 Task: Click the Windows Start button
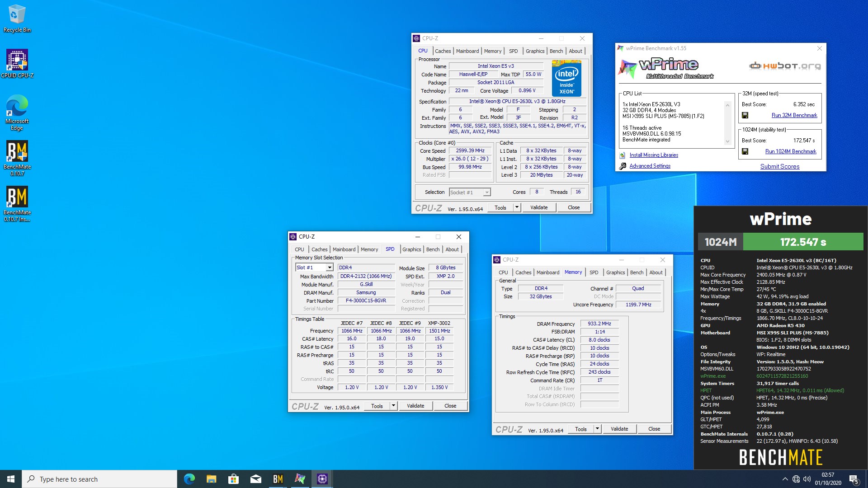[11, 479]
